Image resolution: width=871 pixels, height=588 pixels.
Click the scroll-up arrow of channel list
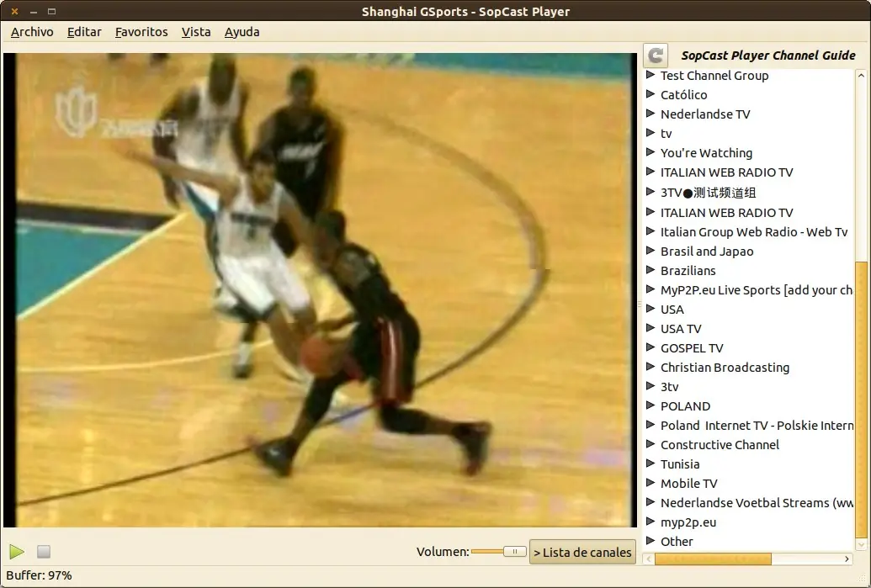[x=862, y=75]
